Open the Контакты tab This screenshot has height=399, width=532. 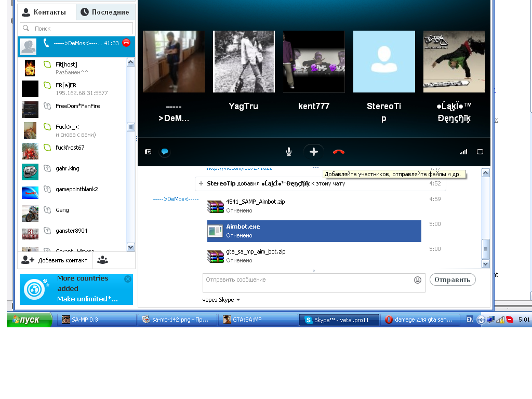(46, 12)
